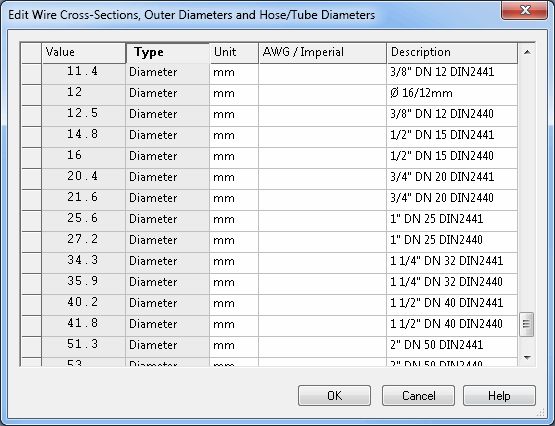Click description 3/8" DN 12 DIN2441
This screenshot has height=426, width=555.
(x=452, y=74)
